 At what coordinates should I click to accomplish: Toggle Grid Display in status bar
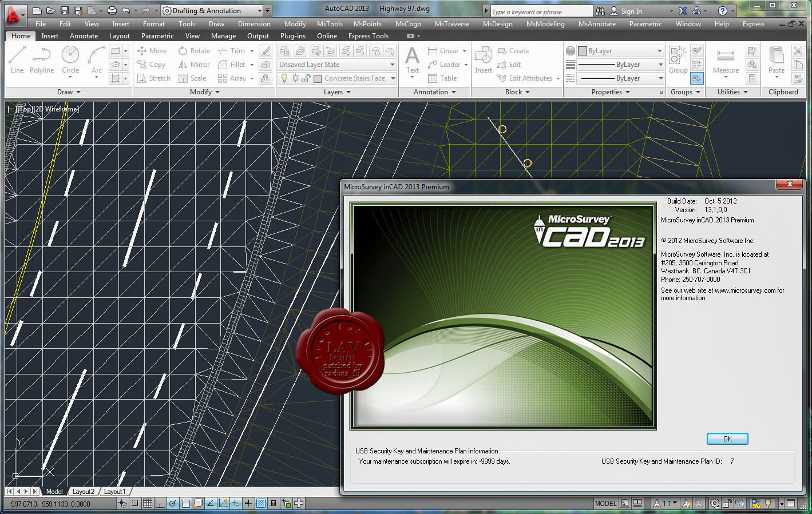(148, 504)
